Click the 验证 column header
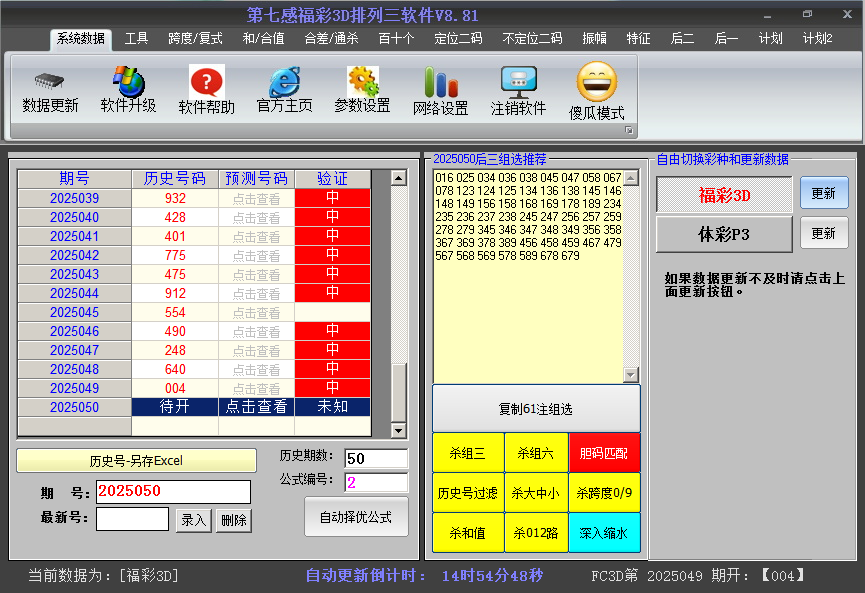This screenshot has width=865, height=593. (333, 179)
